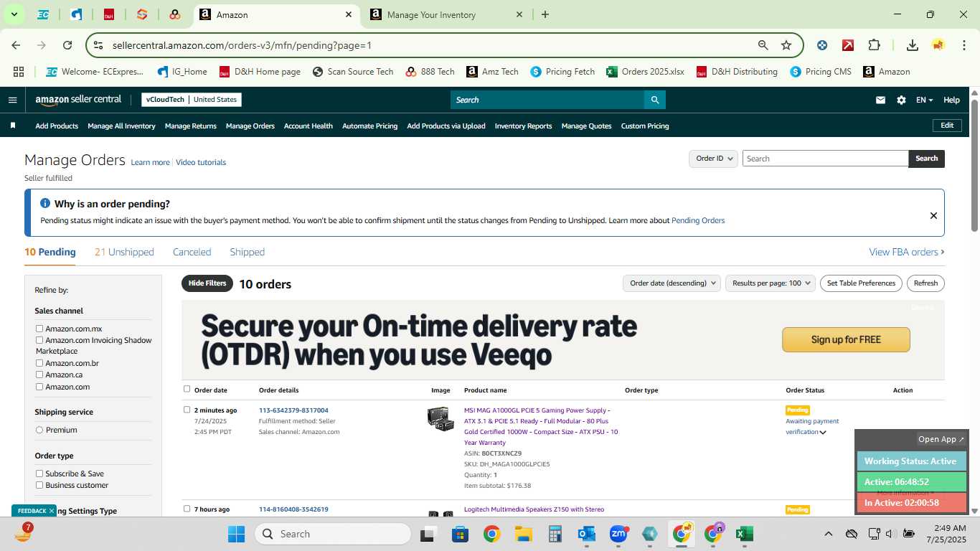
Task: Open order link 113-6342379-8317004
Action: pos(293,410)
